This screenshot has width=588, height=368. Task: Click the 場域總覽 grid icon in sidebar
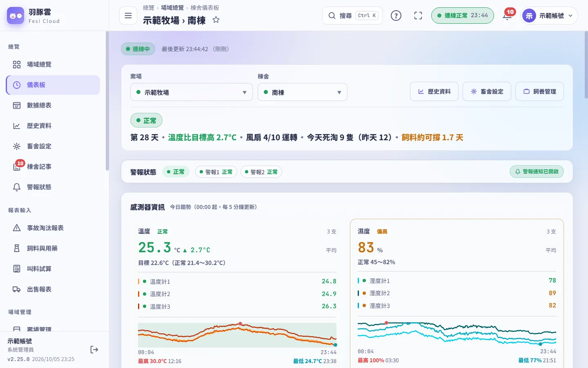click(x=17, y=64)
